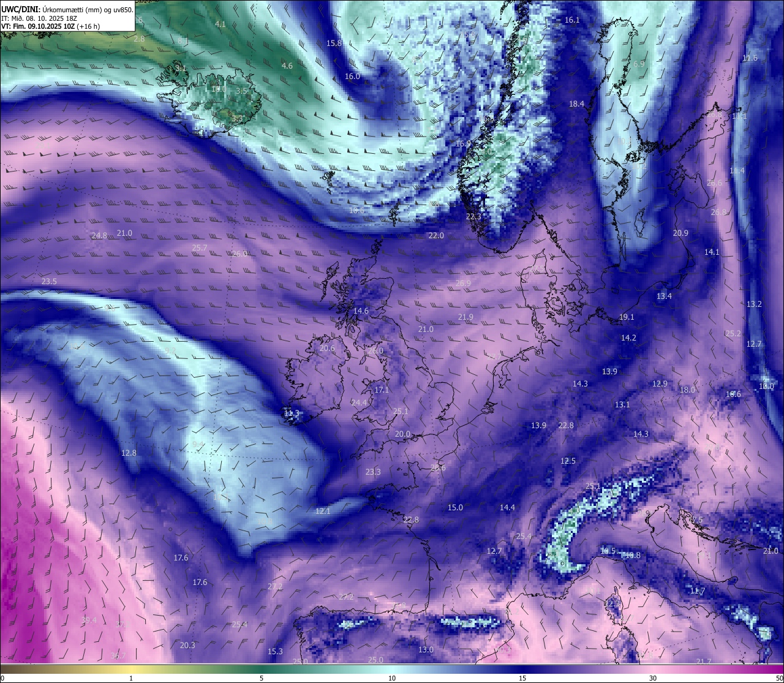The width and height of the screenshot is (784, 683).
Task: Click the 5 tick on the color scale
Action: tap(262, 678)
